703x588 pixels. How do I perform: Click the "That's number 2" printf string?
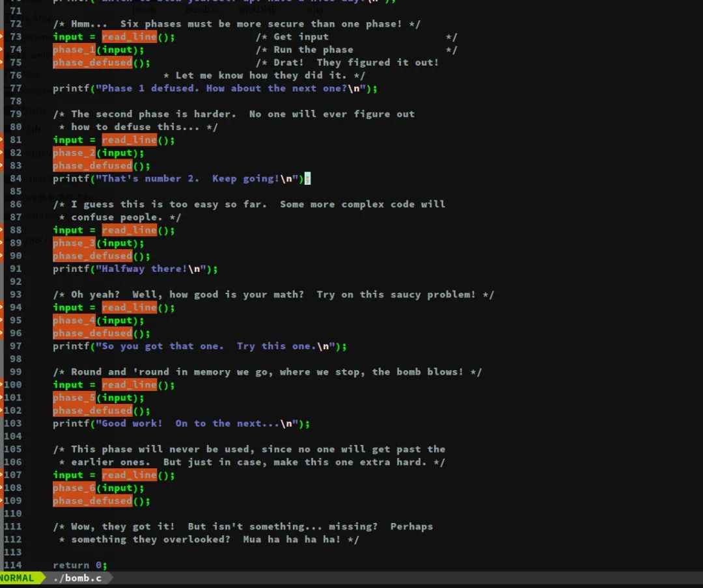click(x=197, y=178)
